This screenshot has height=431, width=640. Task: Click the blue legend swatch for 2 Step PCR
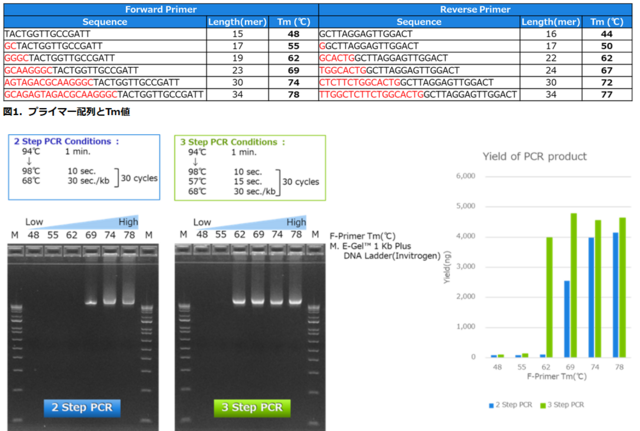(x=491, y=405)
